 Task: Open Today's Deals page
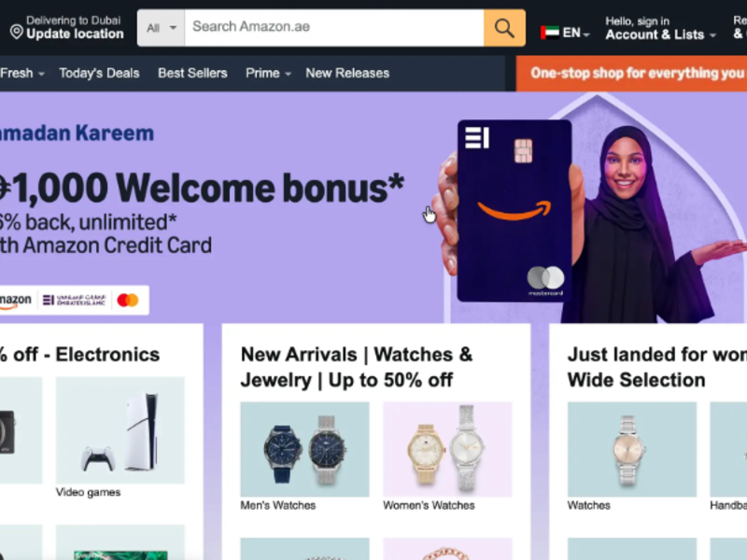click(x=99, y=74)
